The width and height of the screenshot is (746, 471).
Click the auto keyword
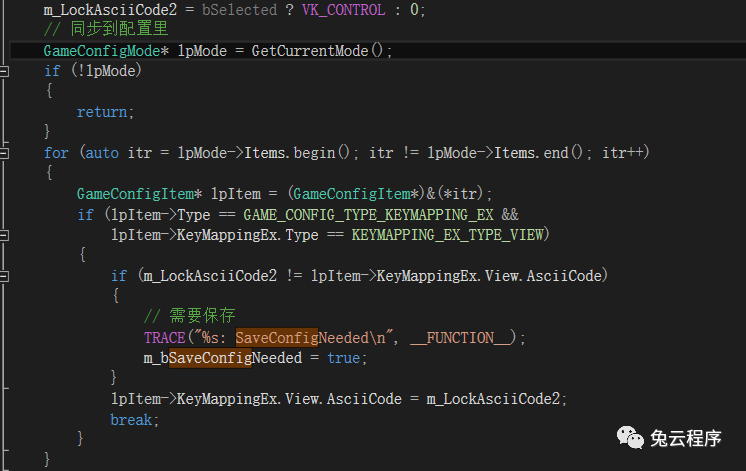[x=102, y=153]
